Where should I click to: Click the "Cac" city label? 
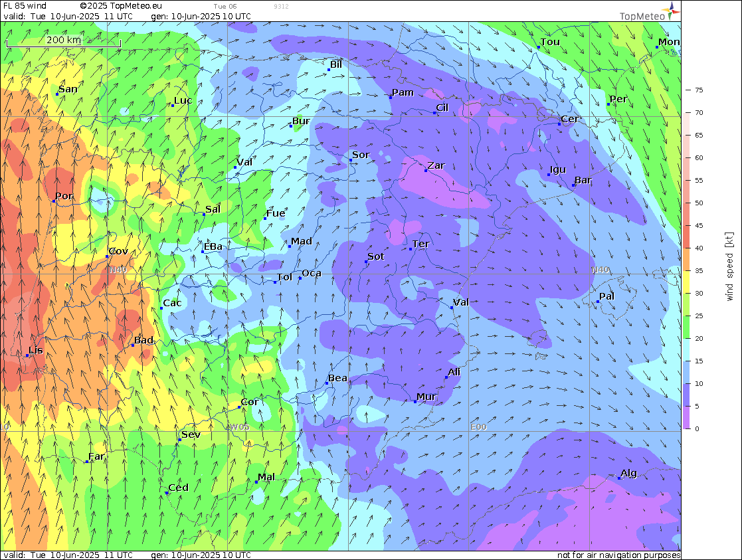pyautogui.click(x=172, y=303)
